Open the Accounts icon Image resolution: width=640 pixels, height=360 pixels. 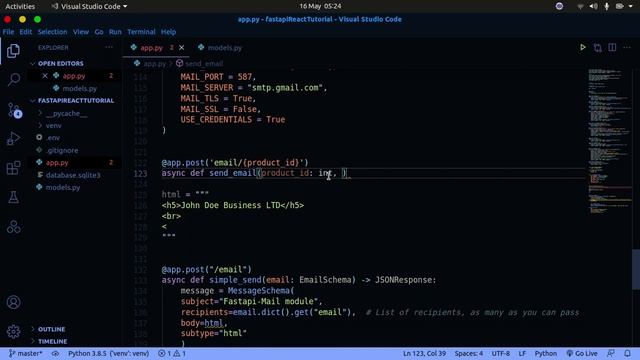tap(13, 302)
